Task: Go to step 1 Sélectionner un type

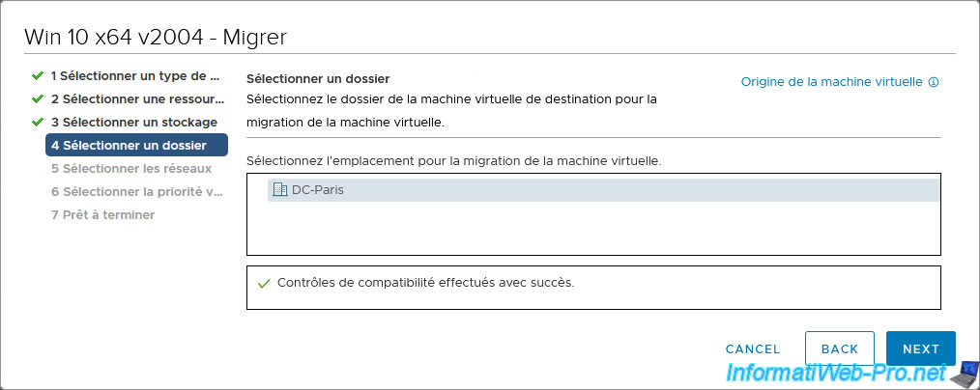Action: point(135,76)
